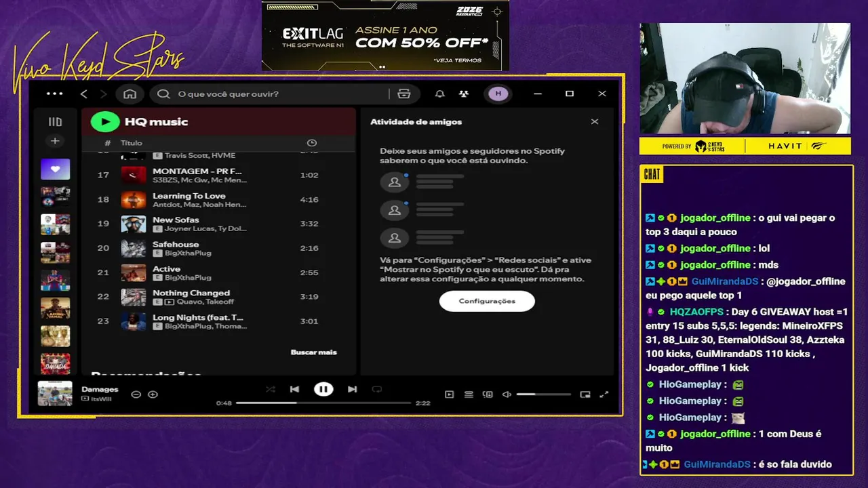The width and height of the screenshot is (868, 488).
Task: Select track 22 Nothing Changed
Action: click(x=218, y=298)
